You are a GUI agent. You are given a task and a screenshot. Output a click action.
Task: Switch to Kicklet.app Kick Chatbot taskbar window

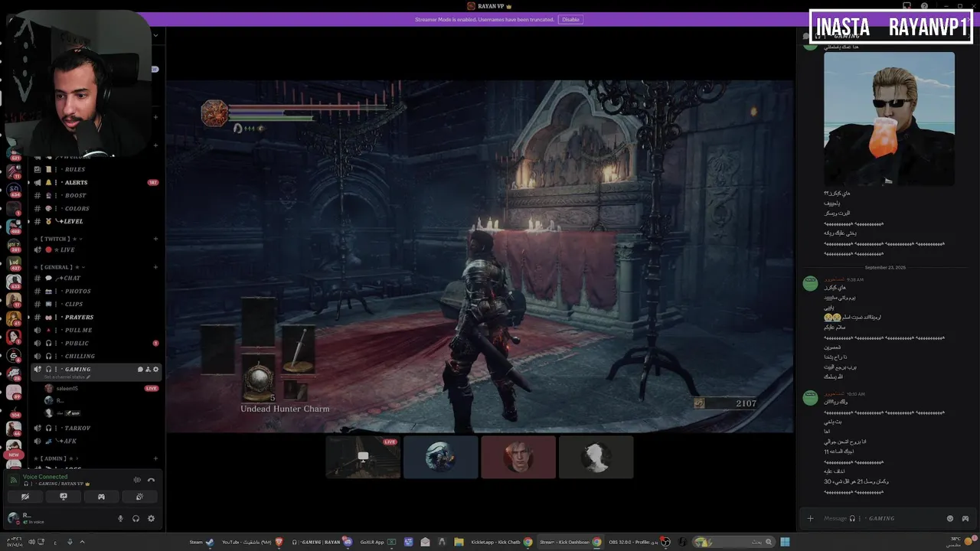pyautogui.click(x=501, y=542)
